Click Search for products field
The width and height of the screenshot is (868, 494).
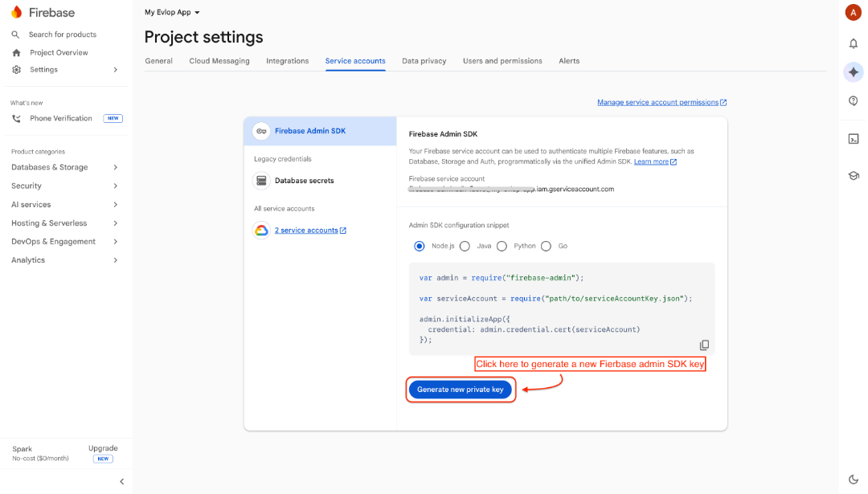(63, 35)
